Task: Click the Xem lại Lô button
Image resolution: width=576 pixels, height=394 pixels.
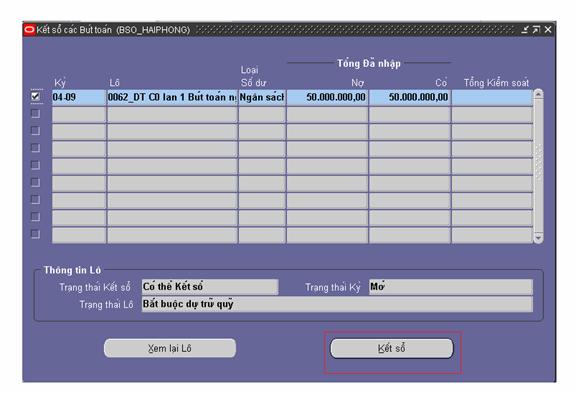Action: pyautogui.click(x=170, y=348)
